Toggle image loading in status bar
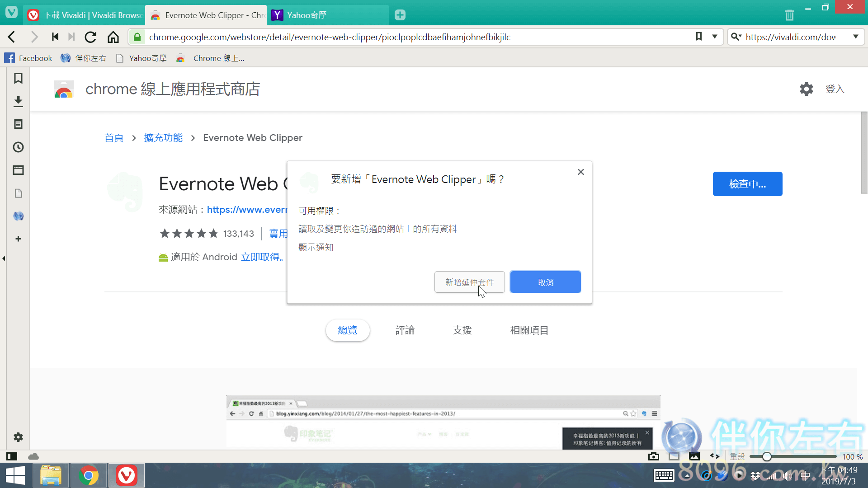Image resolution: width=868 pixels, height=488 pixels. coord(694,456)
